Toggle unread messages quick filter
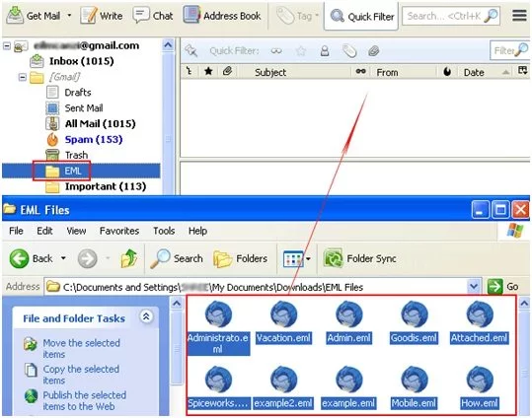 click(276, 51)
